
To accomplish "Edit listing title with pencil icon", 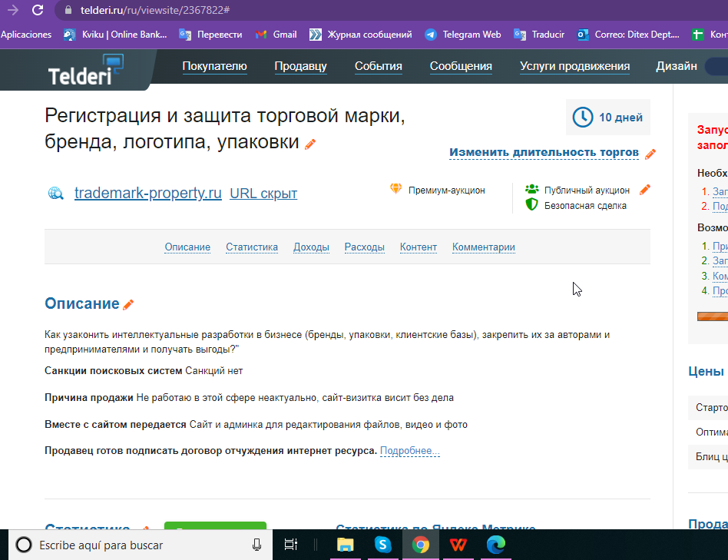I will coord(310,144).
